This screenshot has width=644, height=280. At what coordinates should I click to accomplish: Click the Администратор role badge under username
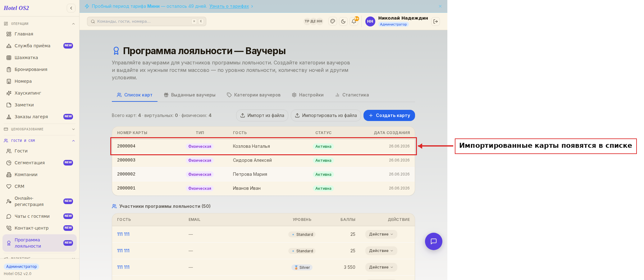(x=393, y=24)
